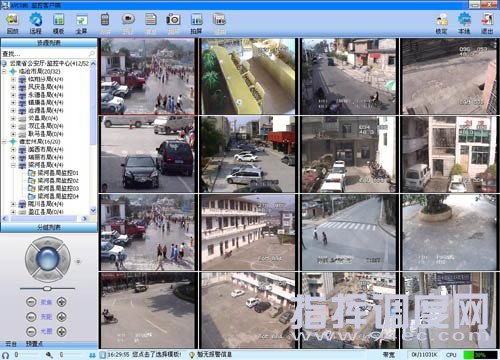
Task: Select feed showing zebra crossing street
Action: [348, 232]
